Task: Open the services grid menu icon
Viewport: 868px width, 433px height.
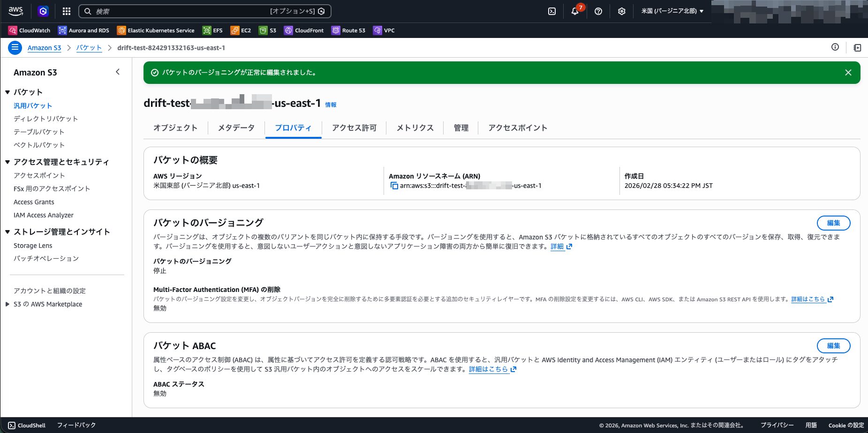Action: click(x=67, y=11)
